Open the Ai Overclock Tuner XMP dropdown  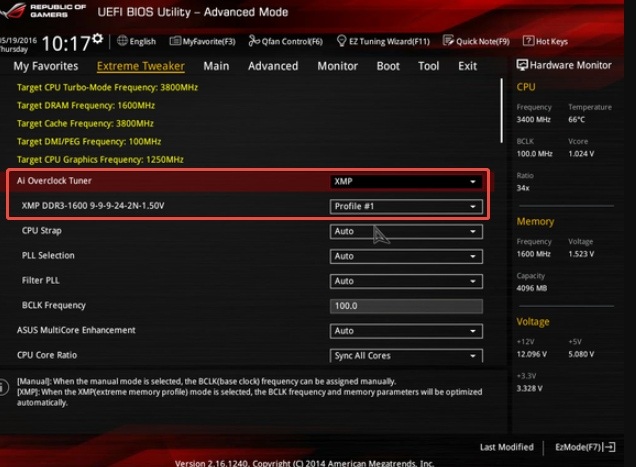pos(406,181)
